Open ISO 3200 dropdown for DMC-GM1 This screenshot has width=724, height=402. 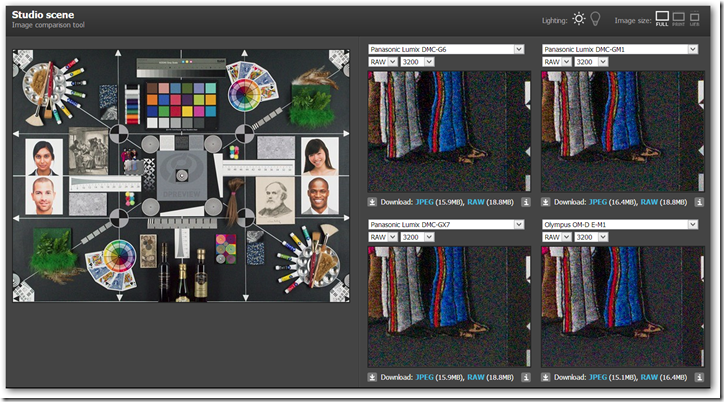(x=591, y=62)
